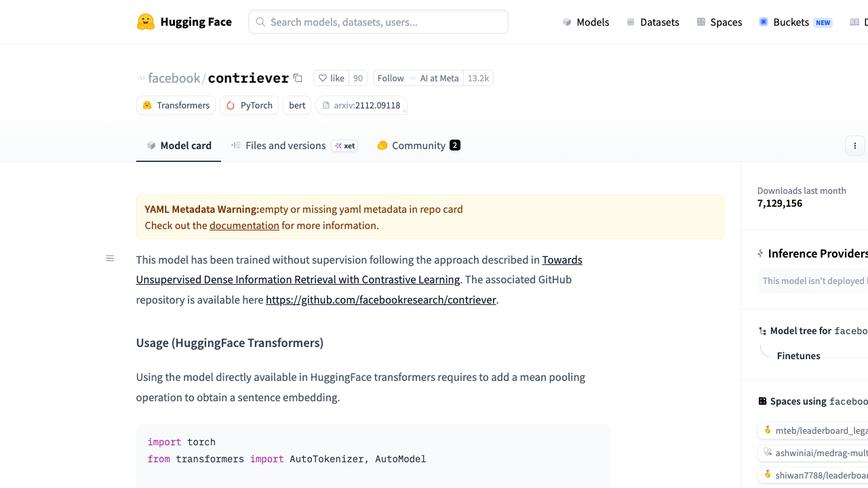This screenshot has width=868, height=488.
Task: Like the contriever model with heart
Action: pos(332,78)
